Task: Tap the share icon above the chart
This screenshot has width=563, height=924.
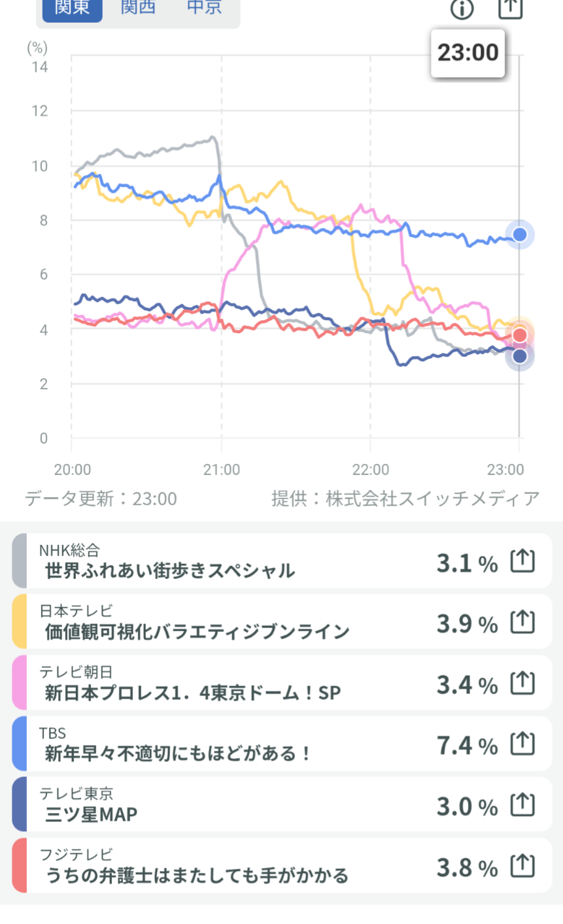Action: [x=510, y=8]
